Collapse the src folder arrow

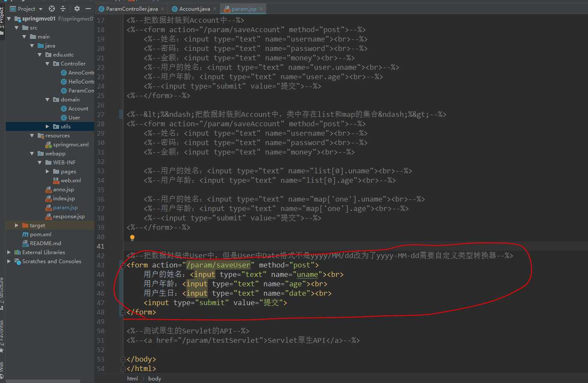[17, 28]
